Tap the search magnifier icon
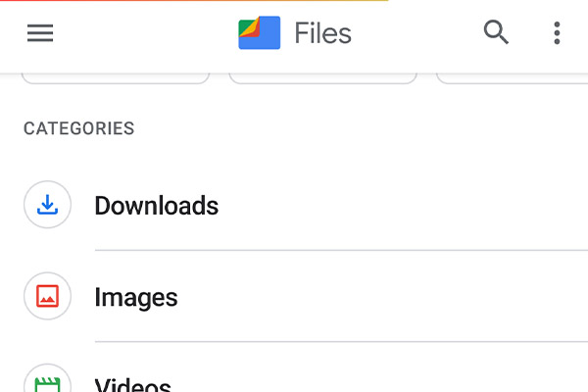The height and width of the screenshot is (392, 588). [497, 33]
